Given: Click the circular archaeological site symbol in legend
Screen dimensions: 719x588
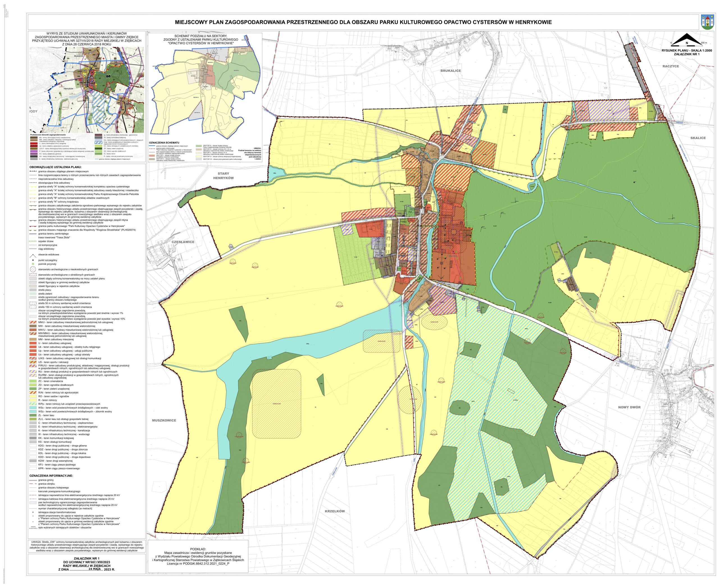Looking at the screenshot, I should coord(33,269).
